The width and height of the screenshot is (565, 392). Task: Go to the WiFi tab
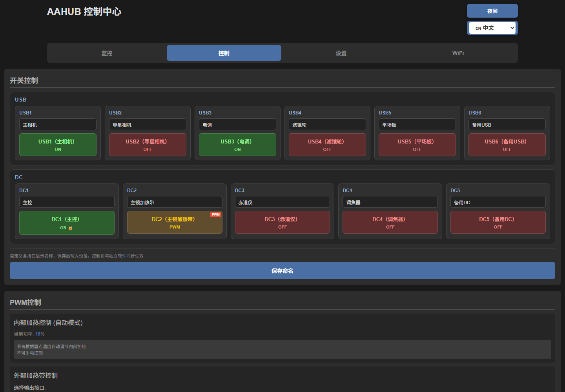[458, 53]
